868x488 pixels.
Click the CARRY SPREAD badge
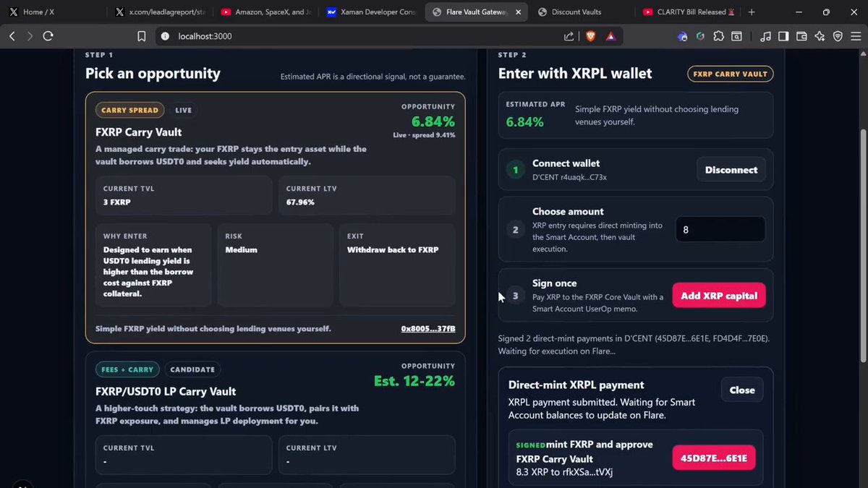(x=129, y=111)
